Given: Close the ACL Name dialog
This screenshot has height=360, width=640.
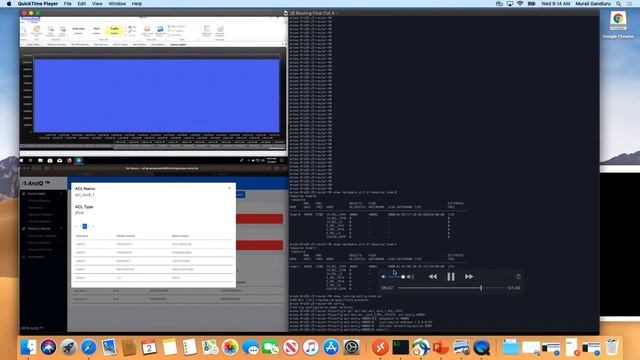Looking at the screenshot, I should pos(229,188).
